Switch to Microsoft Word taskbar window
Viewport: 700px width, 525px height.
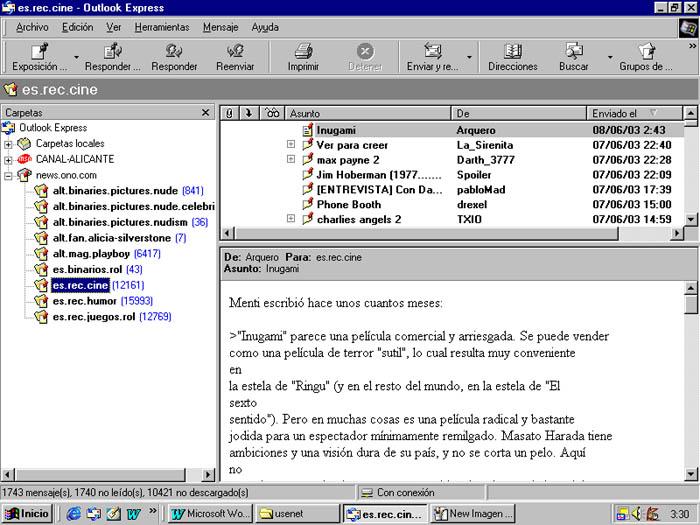click(x=211, y=514)
